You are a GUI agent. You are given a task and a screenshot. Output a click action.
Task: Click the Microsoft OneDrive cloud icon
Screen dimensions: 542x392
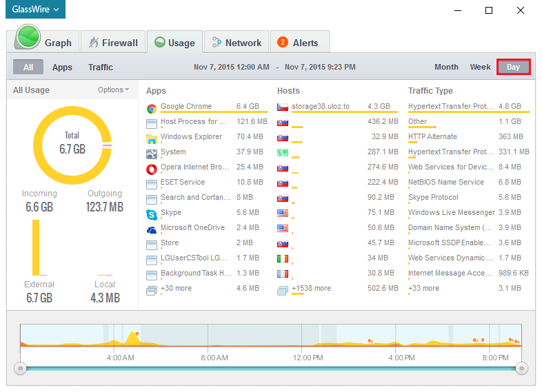click(152, 229)
